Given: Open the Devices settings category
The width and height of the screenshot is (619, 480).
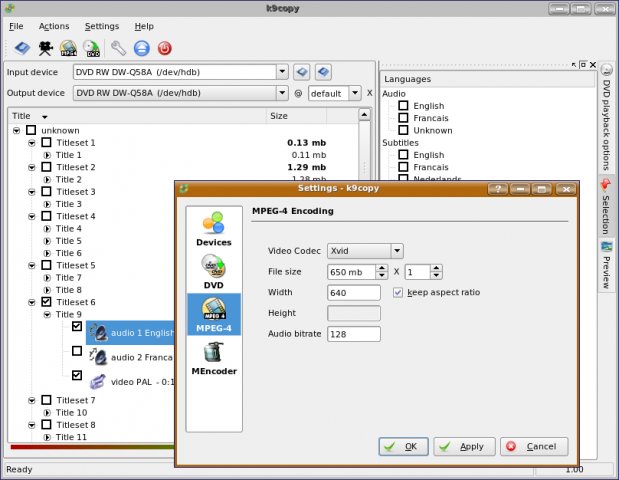Looking at the screenshot, I should click(x=213, y=229).
